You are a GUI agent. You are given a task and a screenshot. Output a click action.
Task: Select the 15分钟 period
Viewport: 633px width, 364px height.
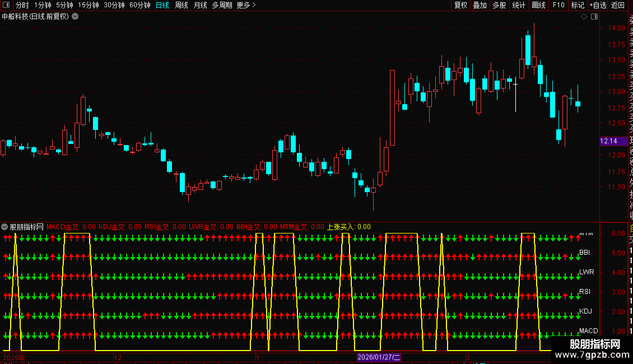[x=89, y=5]
